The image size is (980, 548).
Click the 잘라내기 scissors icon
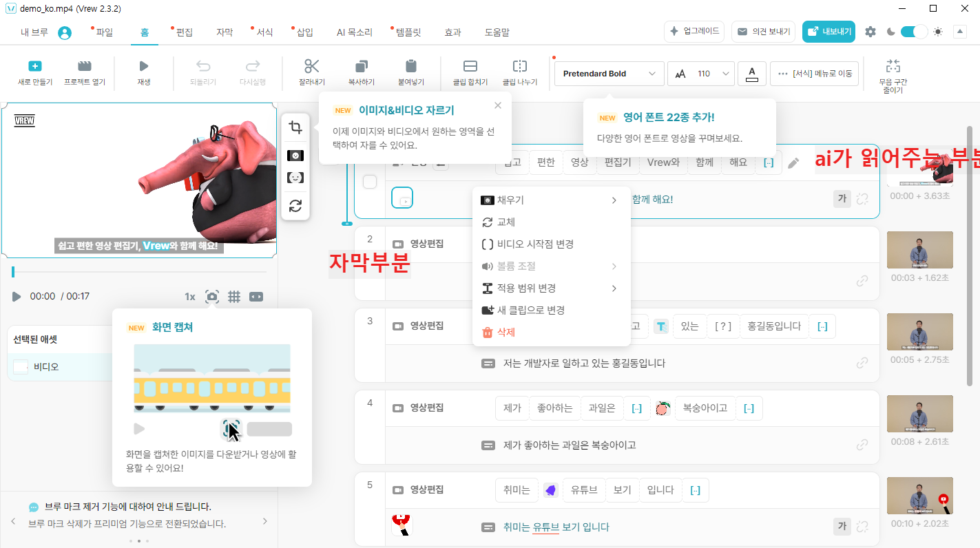coord(312,66)
